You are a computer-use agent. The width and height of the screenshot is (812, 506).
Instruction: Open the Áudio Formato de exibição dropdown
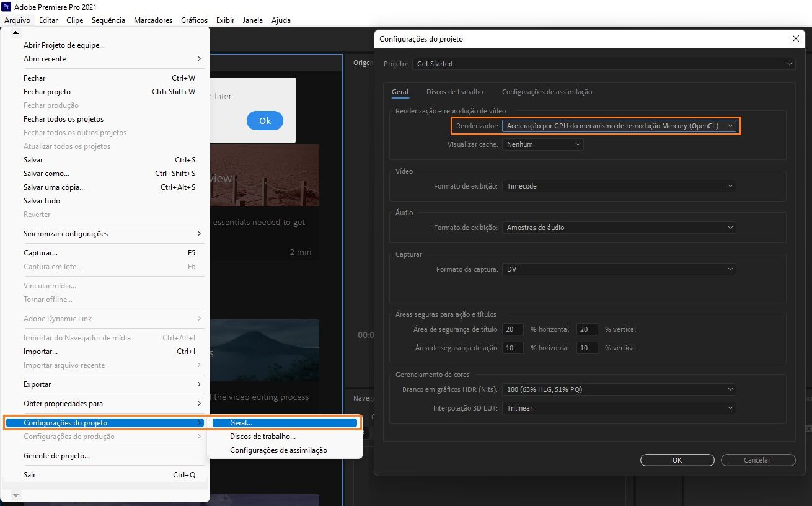(x=619, y=228)
